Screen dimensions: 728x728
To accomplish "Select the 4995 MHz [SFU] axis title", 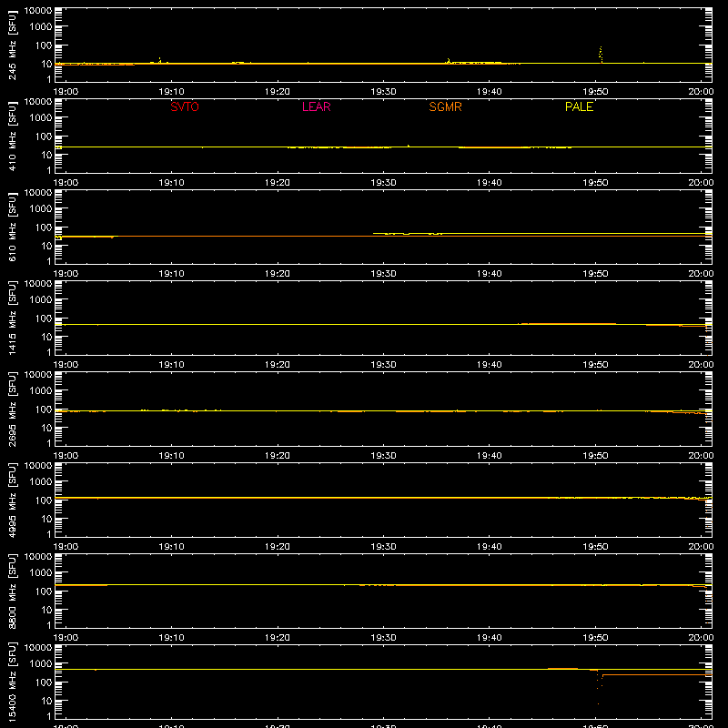I will coord(12,500).
